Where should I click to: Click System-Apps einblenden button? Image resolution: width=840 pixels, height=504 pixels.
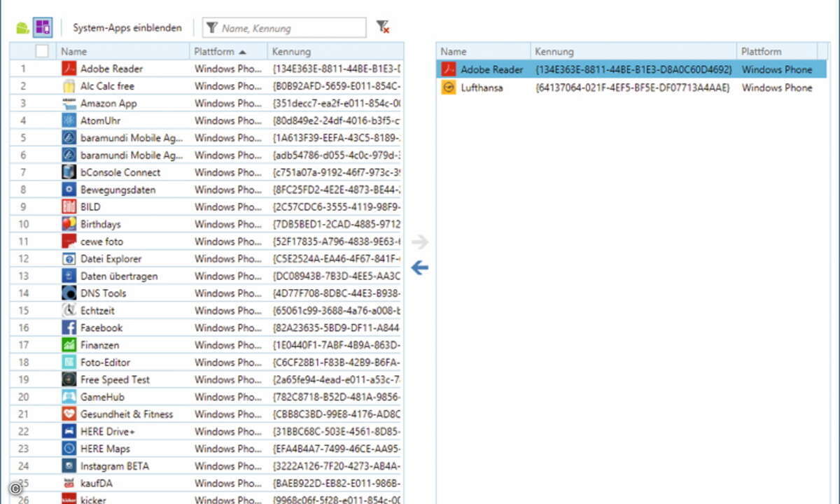pyautogui.click(x=127, y=28)
